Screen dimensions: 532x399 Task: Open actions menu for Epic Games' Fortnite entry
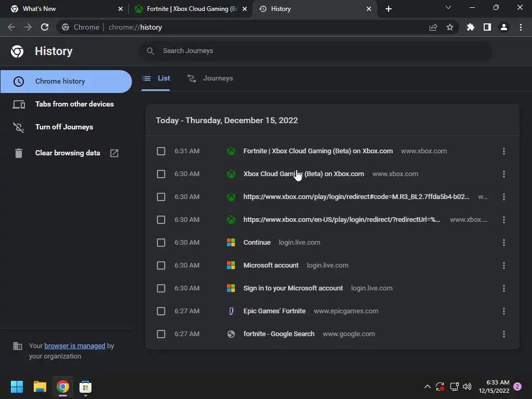click(x=504, y=311)
